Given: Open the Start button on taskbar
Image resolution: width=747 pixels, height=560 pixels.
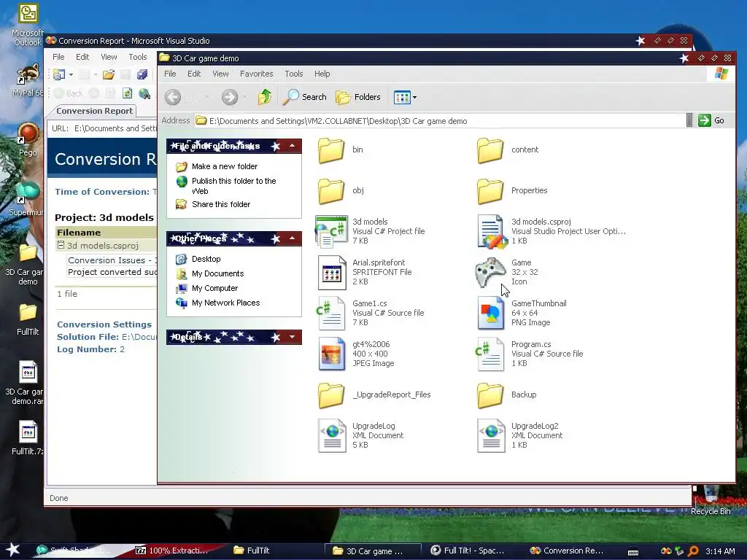Looking at the screenshot, I should 13,551.
